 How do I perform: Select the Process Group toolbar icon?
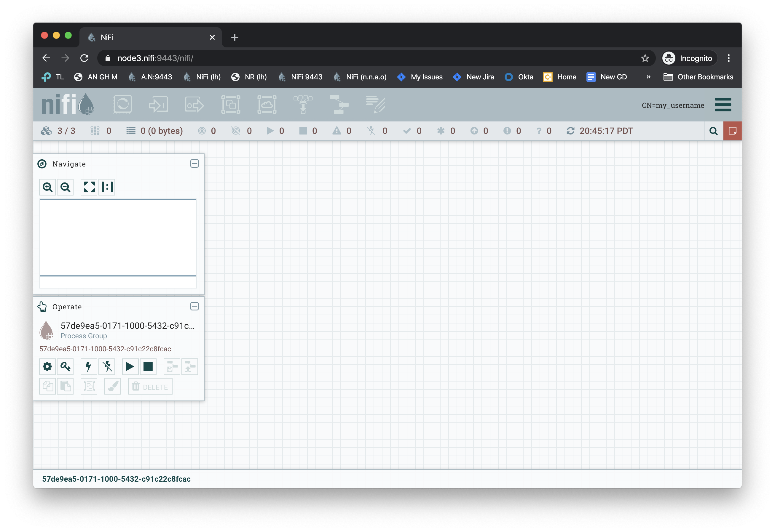coord(231,105)
